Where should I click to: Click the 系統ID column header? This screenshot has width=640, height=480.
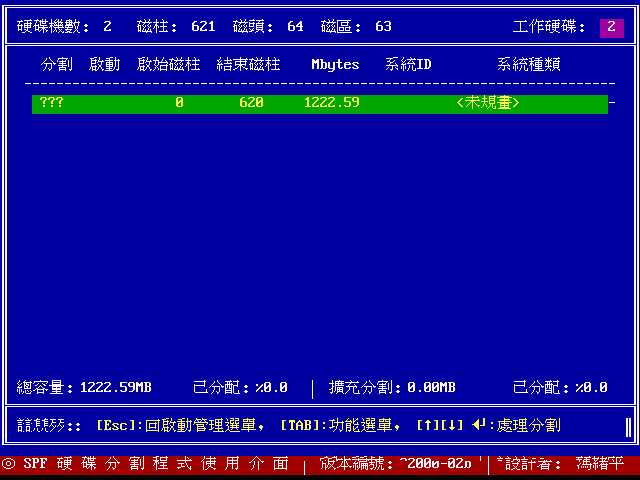(x=408, y=65)
